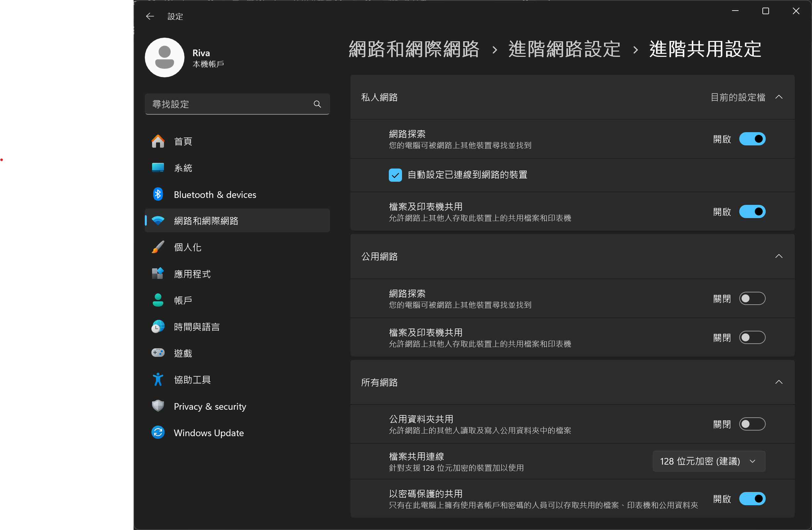Click the Privacy & security shield icon
The width and height of the screenshot is (812, 530).
tap(158, 406)
